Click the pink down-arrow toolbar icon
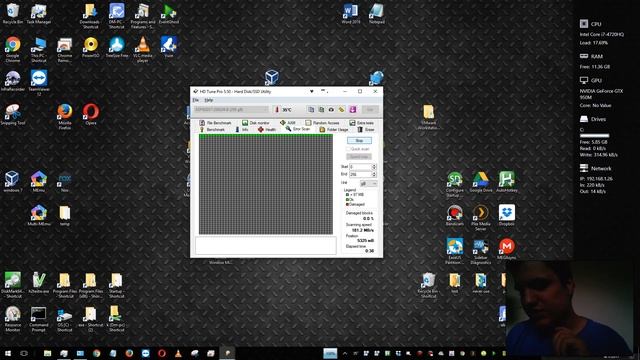640x360 pixels. point(352,109)
